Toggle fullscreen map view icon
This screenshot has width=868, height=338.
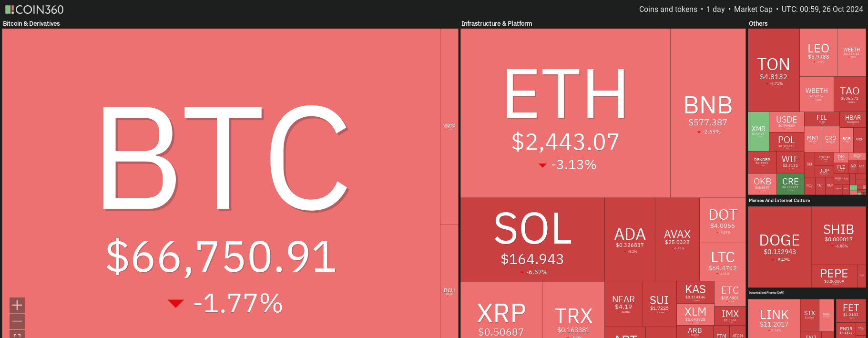point(17,335)
